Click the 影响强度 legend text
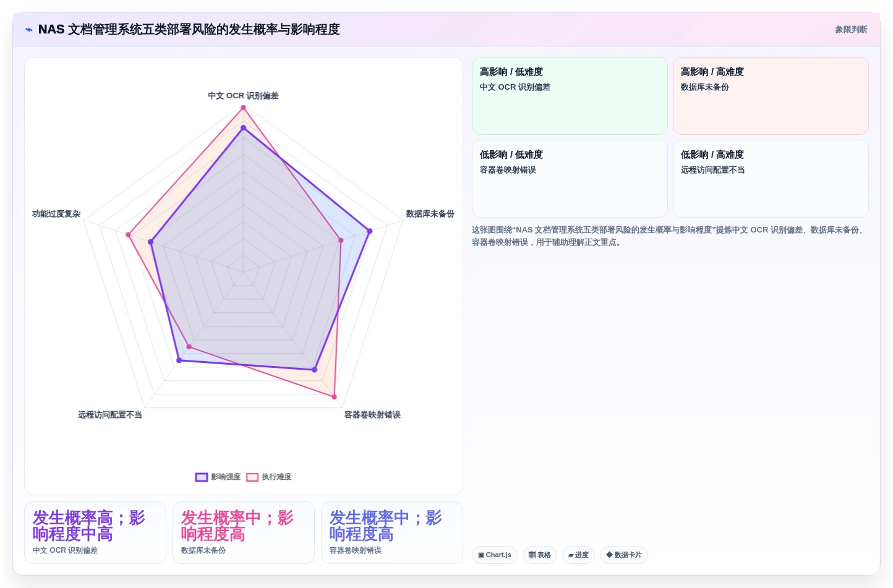Screen dimensions: 893x588 coord(226,477)
